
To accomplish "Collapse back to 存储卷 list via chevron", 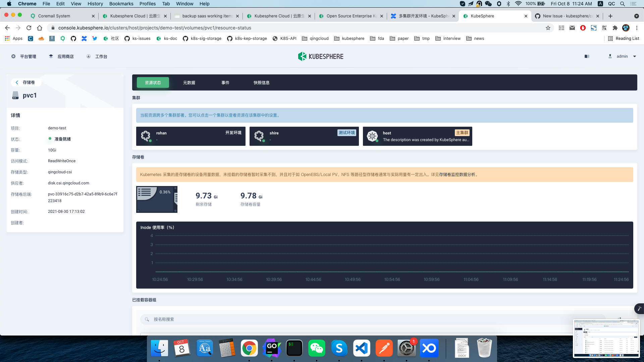I will [17, 82].
